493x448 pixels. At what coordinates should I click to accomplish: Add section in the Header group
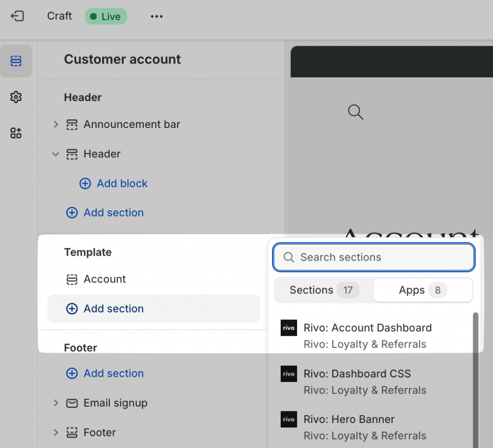105,213
